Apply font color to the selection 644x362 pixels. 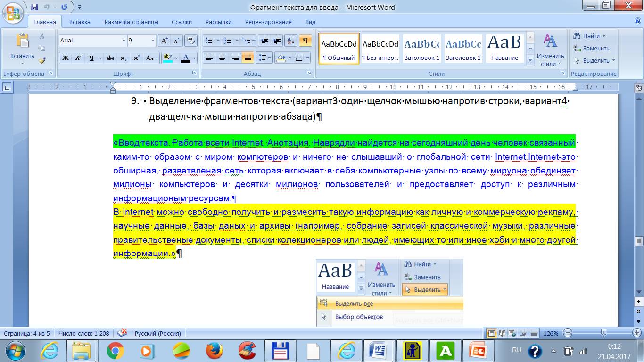point(186,58)
